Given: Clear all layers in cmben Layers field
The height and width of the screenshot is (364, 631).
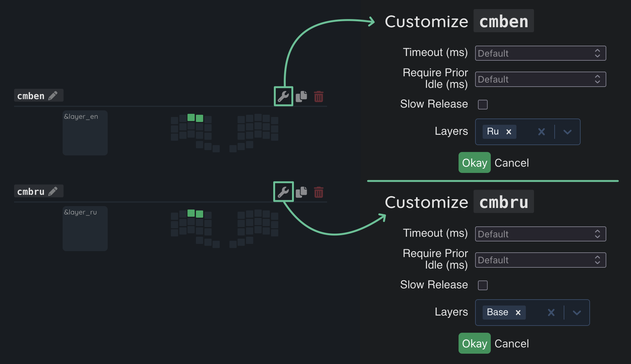Looking at the screenshot, I should [x=541, y=132].
